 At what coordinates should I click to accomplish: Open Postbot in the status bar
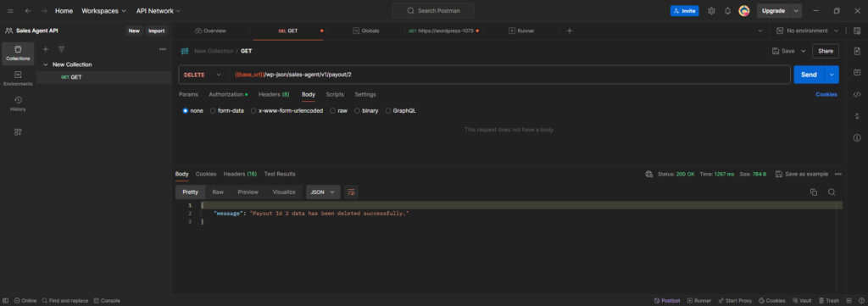(x=667, y=300)
